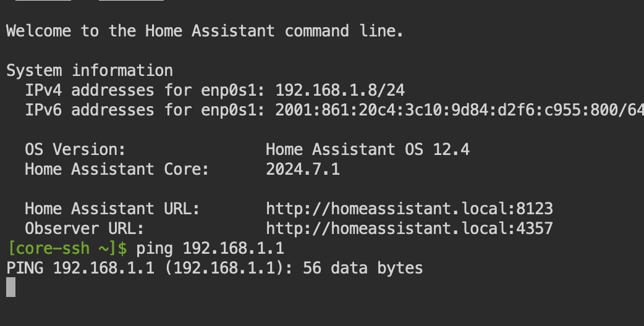Click the Home Assistant URL: label
The height and width of the screenshot is (326, 644).
click(112, 209)
